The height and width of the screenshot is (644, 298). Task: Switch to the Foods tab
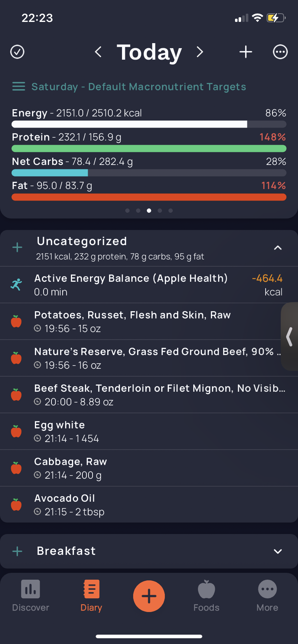pyautogui.click(x=207, y=596)
